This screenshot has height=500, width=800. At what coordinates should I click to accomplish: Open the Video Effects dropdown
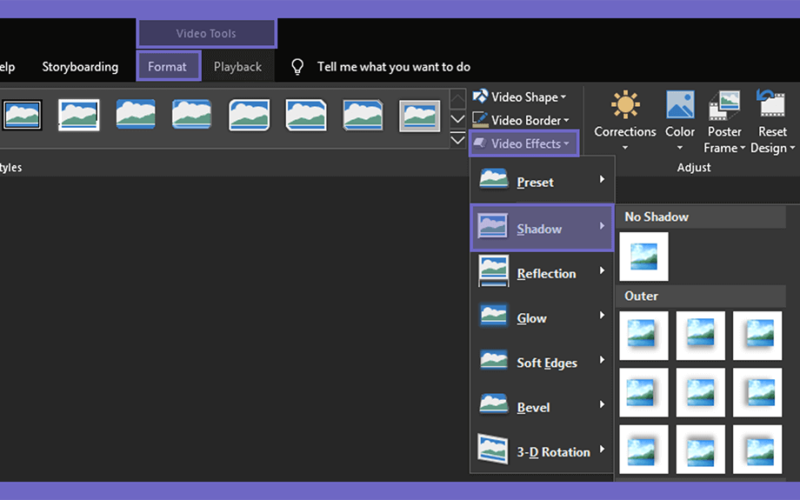coord(523,143)
